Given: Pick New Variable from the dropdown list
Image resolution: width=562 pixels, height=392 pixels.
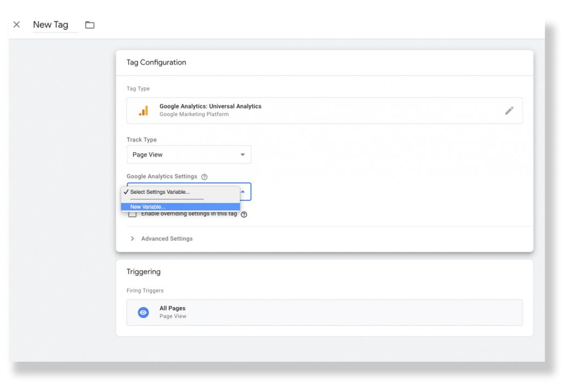Looking at the screenshot, I should coord(180,207).
